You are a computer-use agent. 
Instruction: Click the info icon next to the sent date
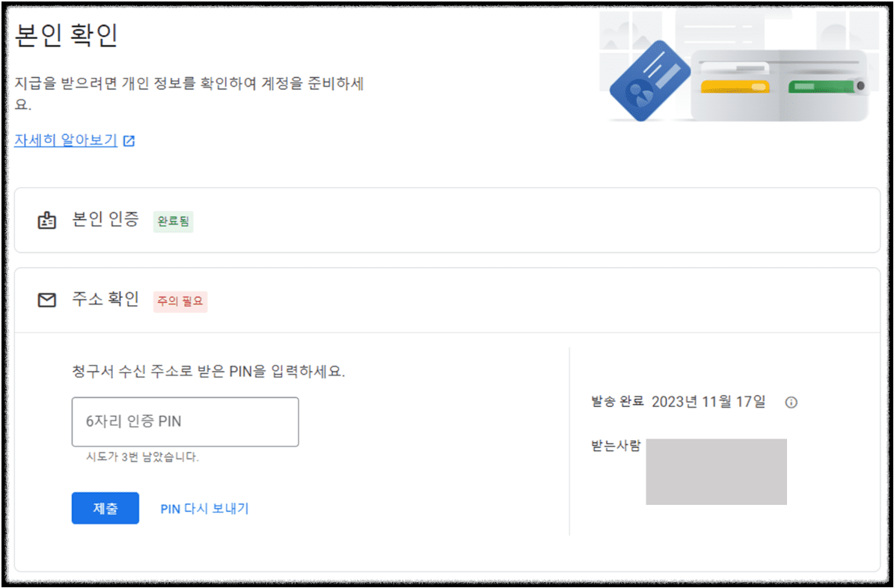point(792,402)
